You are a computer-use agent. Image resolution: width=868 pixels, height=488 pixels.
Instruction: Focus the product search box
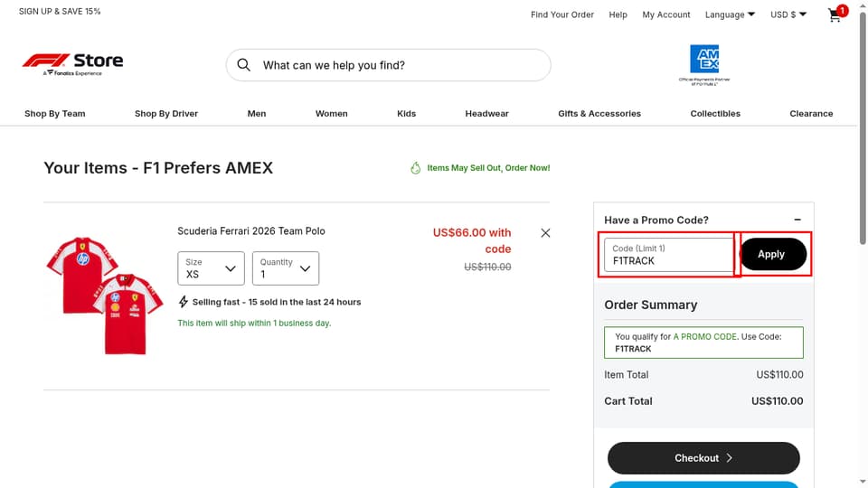pos(388,65)
